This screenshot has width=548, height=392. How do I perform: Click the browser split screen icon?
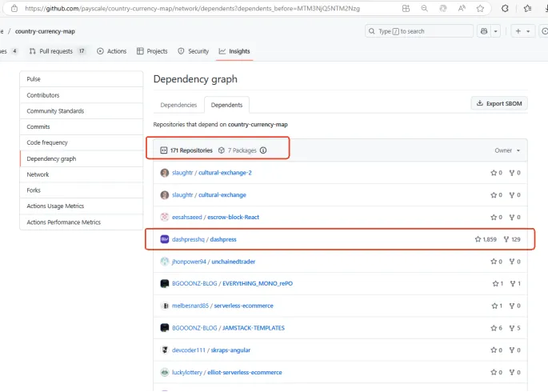(x=406, y=8)
